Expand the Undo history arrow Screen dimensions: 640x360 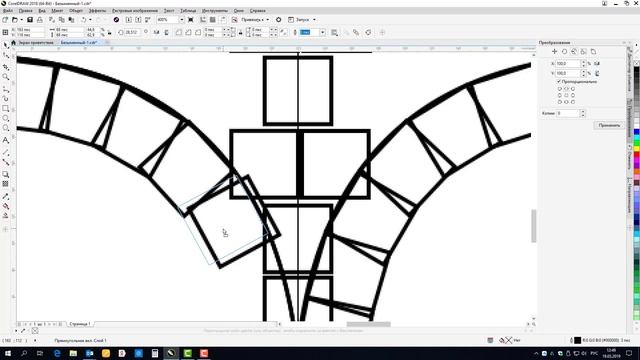pyautogui.click(x=90, y=20)
